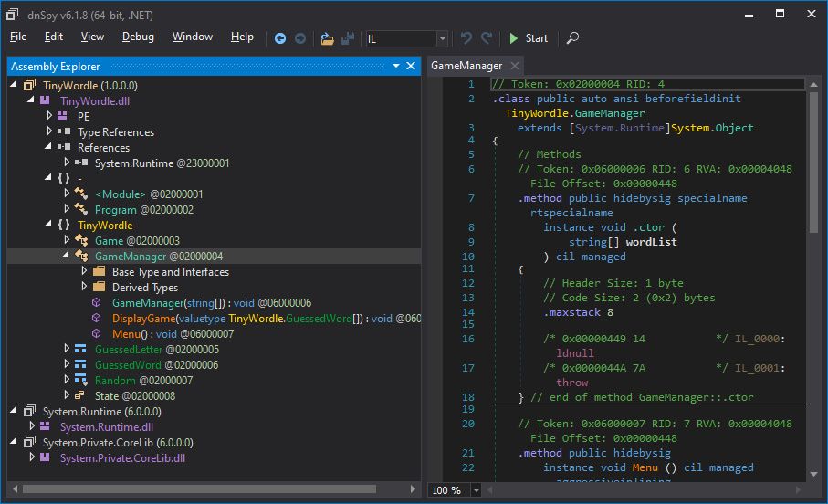Image resolution: width=828 pixels, height=504 pixels.
Task: Expand the Base Type and Interfaces folder
Action: click(x=85, y=272)
